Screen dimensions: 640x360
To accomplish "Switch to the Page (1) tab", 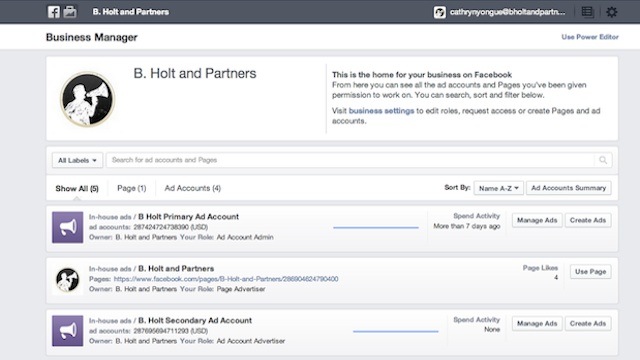I will pos(131,188).
